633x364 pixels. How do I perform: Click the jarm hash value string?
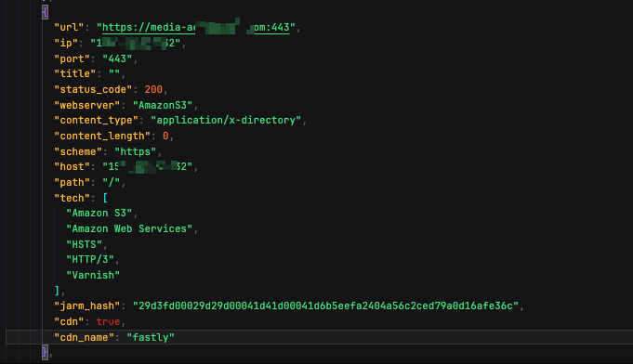click(325, 305)
